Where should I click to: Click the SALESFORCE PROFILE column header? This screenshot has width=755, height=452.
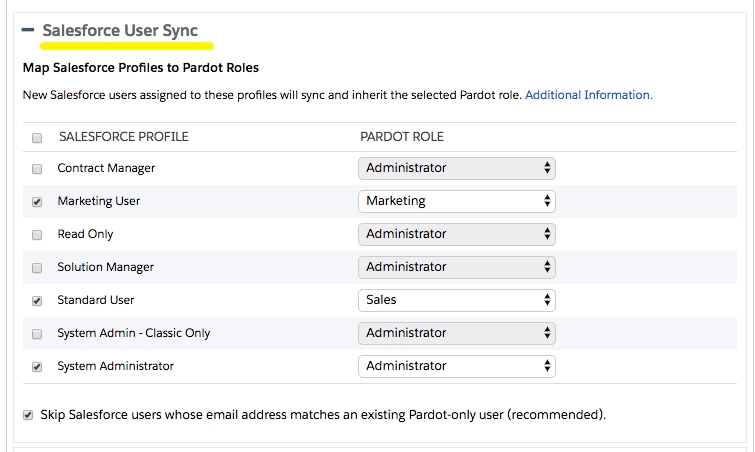[124, 137]
